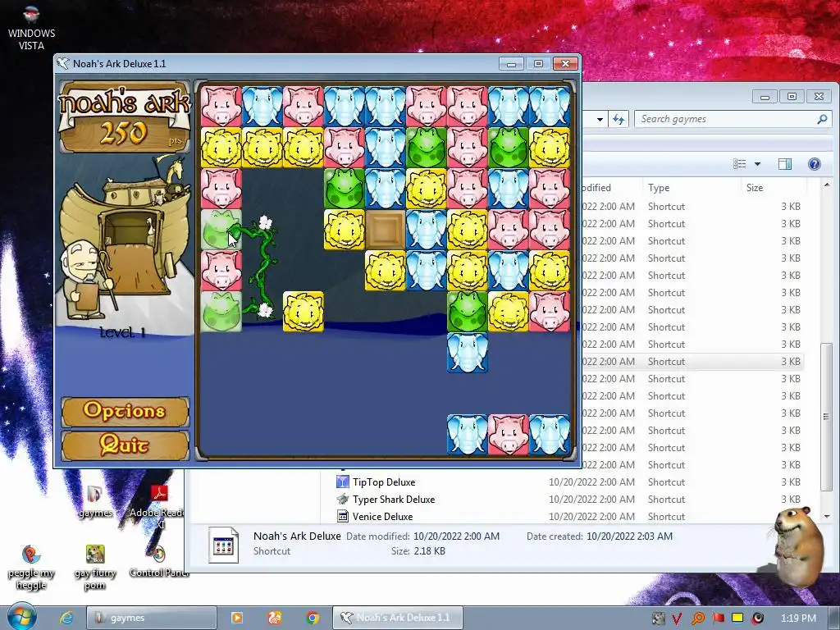Switch to Noah's Ark Deluxe 1.1 taskbar button
This screenshot has width=840, height=630.
(398, 618)
